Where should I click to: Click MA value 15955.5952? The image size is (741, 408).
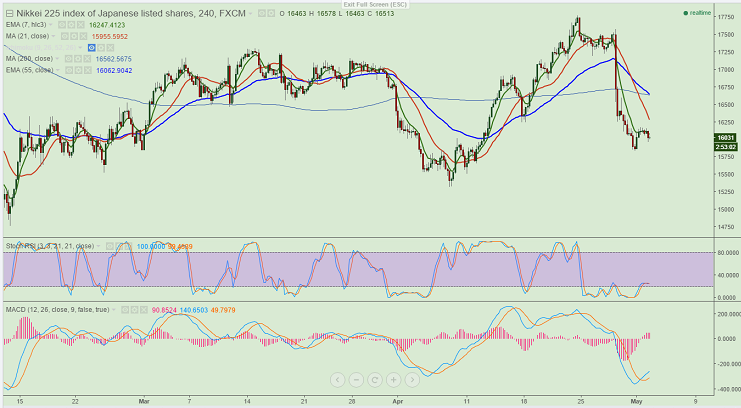[x=110, y=36]
